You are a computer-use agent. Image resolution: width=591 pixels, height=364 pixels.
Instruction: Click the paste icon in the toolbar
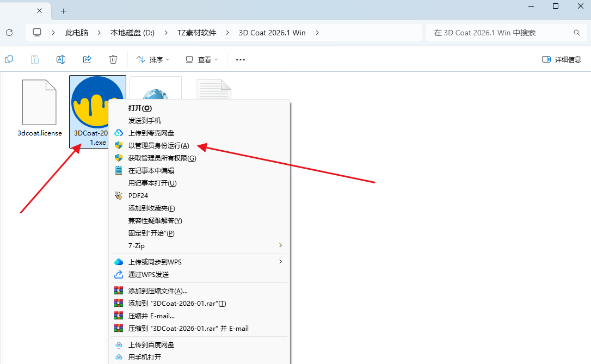tap(35, 59)
